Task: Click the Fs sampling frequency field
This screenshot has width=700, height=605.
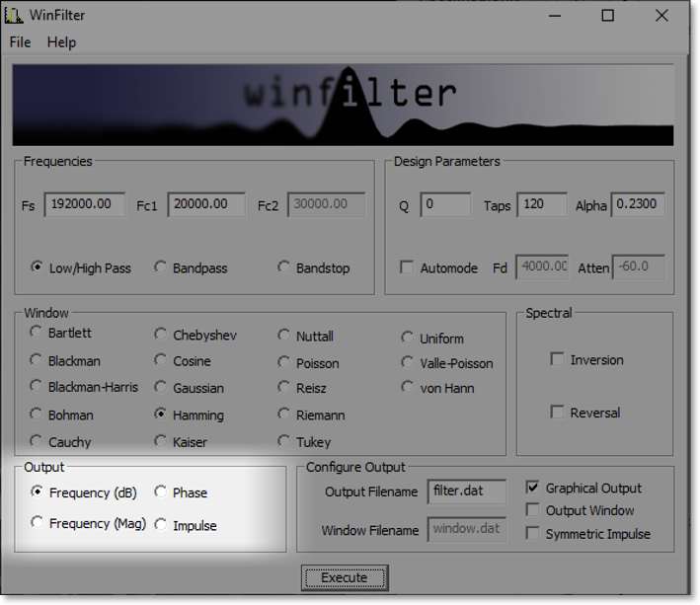Action: tap(84, 204)
